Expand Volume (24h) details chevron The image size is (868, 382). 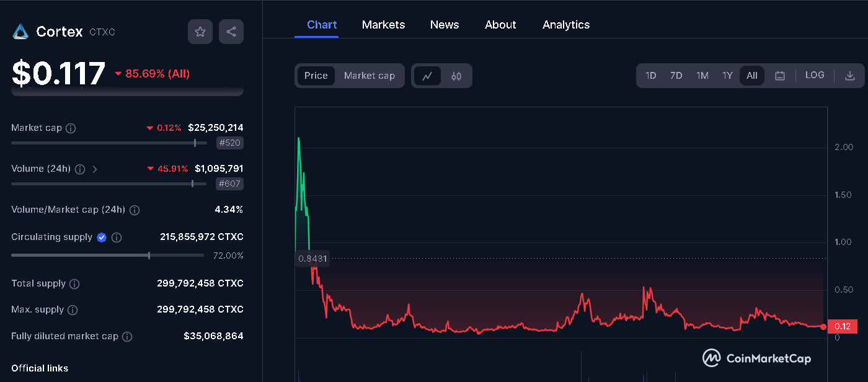[x=95, y=169]
